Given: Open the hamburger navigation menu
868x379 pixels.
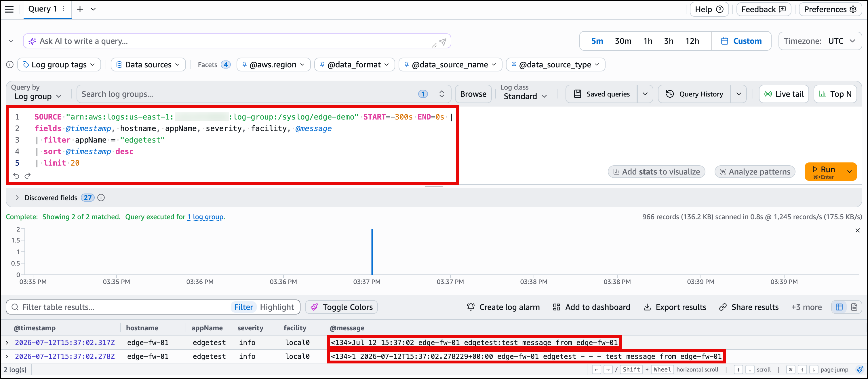Looking at the screenshot, I should (9, 9).
